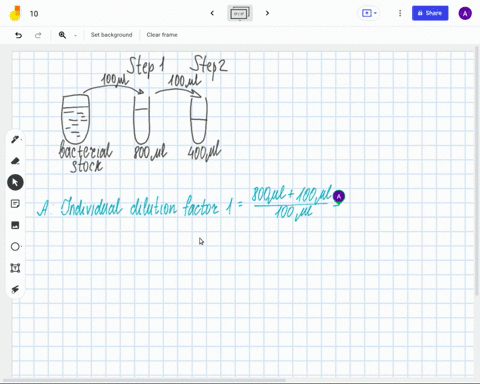Select the Circle shape tool

tap(15, 247)
